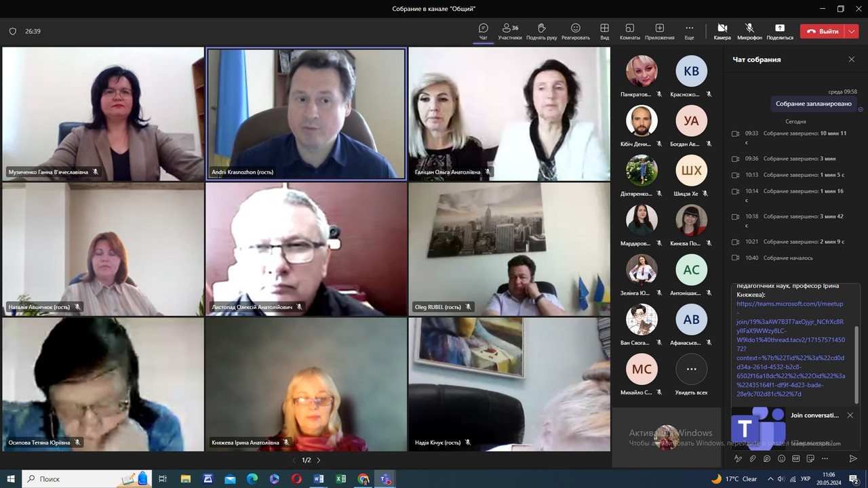Open the Реагировать reactions menu
Viewport: 868px width, 488px height.
point(576,31)
